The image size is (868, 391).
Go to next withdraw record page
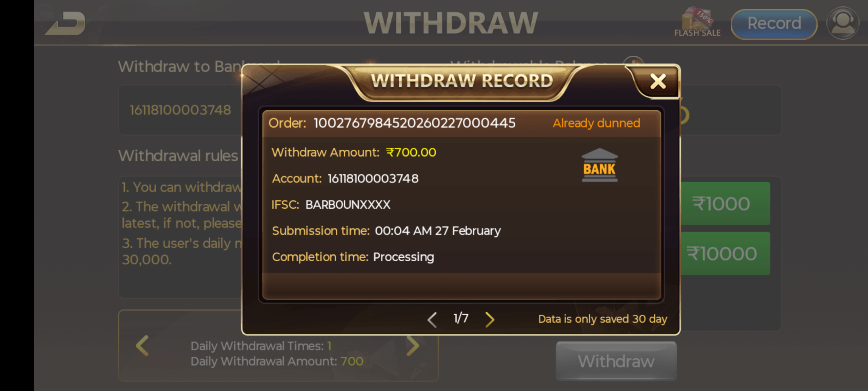point(490,319)
